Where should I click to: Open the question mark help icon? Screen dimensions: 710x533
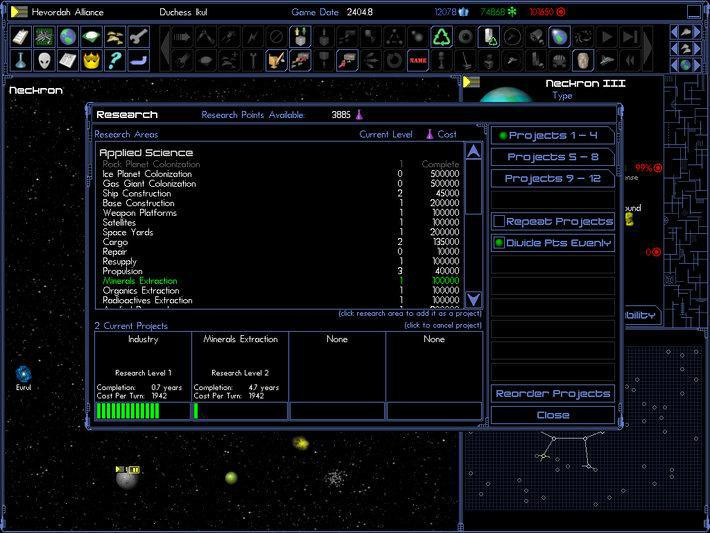coord(115,60)
